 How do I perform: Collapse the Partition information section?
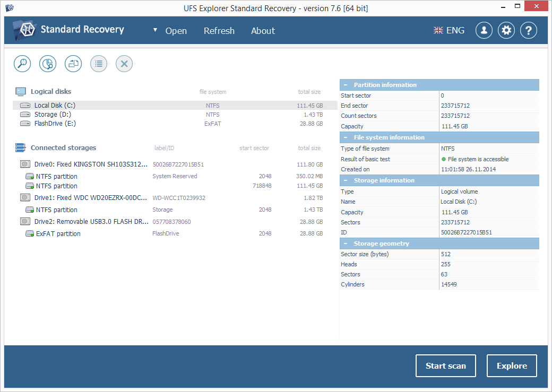point(346,85)
